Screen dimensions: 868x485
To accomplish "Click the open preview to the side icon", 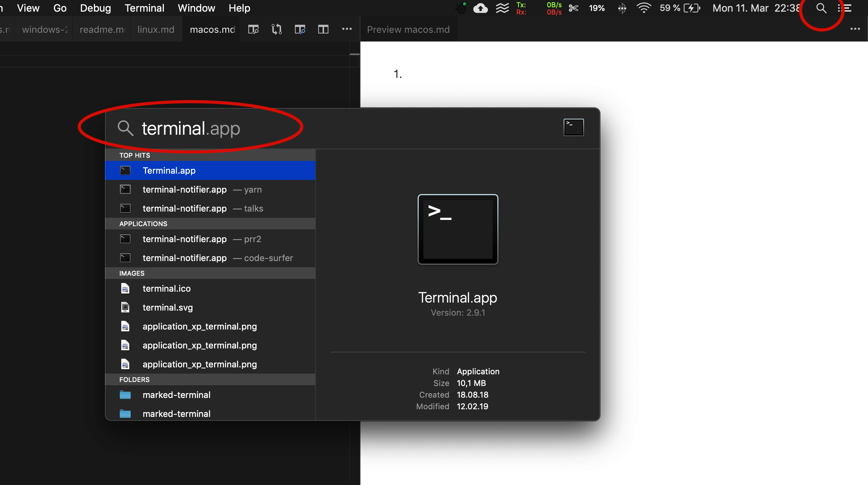I will (x=300, y=29).
